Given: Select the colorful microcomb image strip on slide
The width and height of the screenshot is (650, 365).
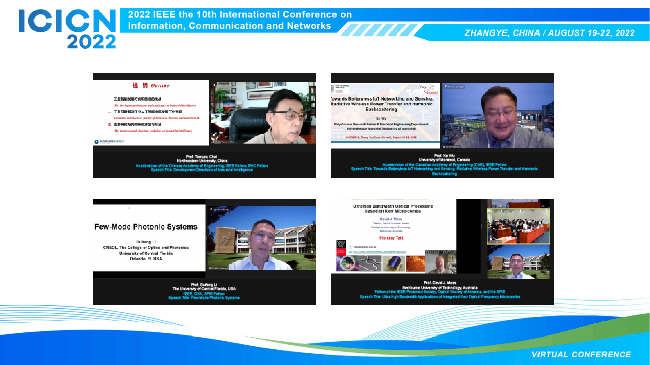Looking at the screenshot, I should point(380,264).
